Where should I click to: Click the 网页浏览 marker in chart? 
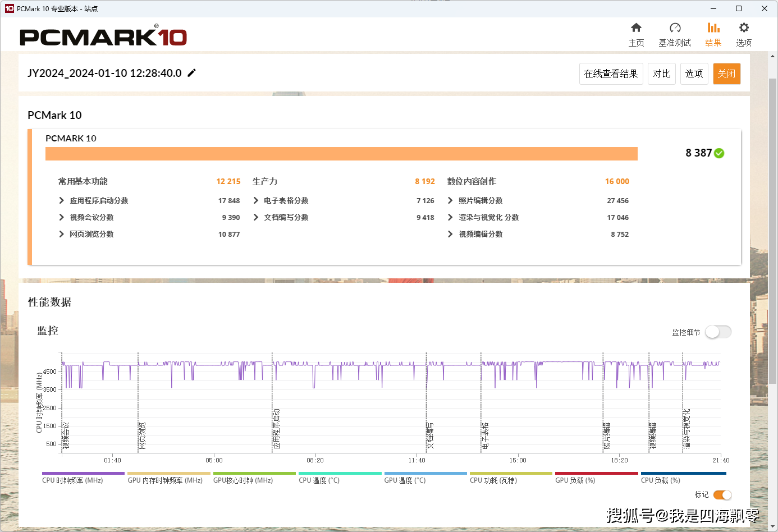[x=142, y=435]
